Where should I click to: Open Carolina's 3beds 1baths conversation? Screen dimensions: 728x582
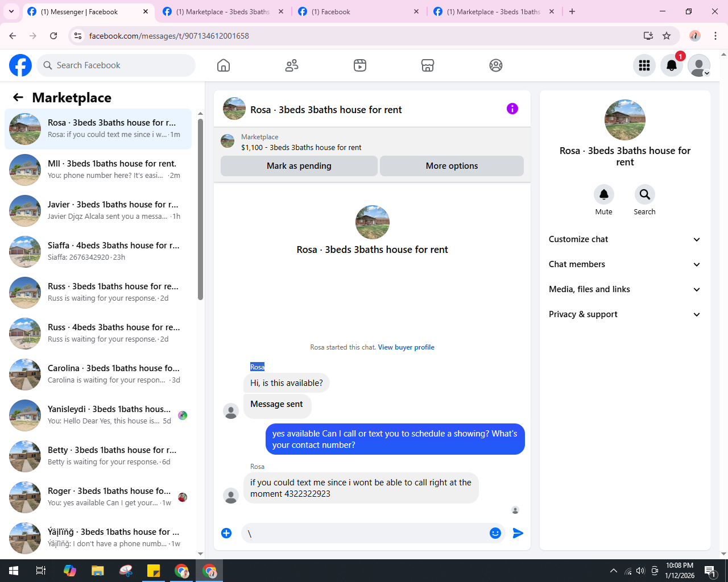click(x=98, y=375)
